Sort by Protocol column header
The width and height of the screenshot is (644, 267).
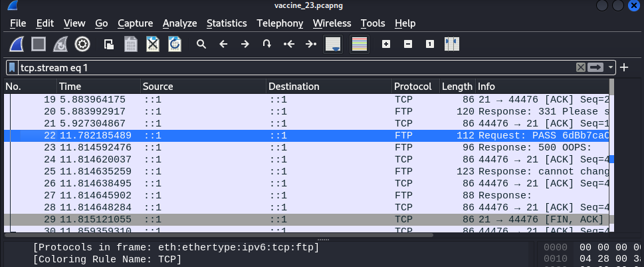click(x=415, y=87)
